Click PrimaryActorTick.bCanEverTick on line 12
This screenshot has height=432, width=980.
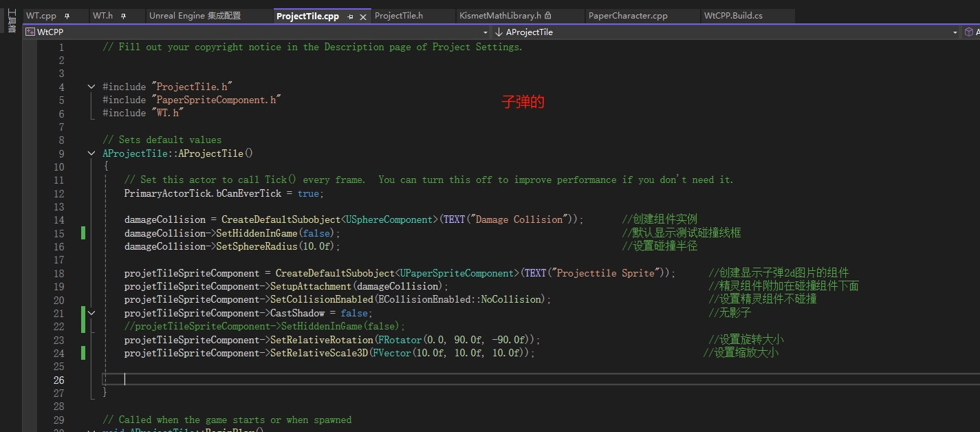click(203, 193)
